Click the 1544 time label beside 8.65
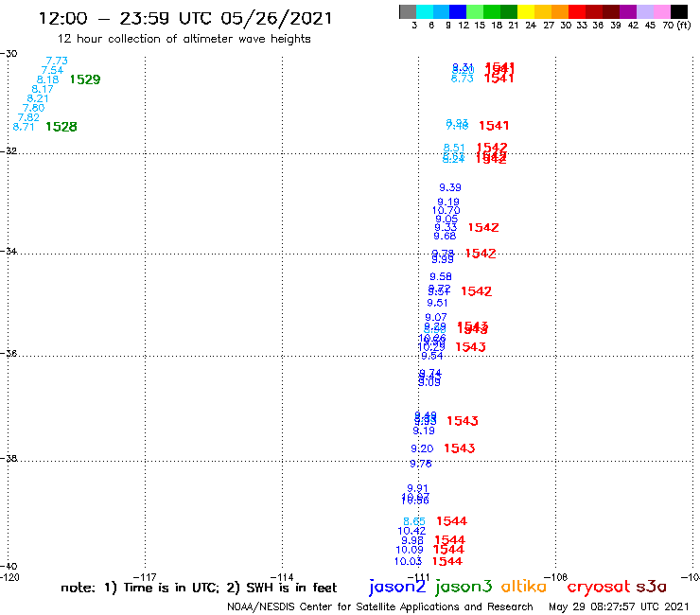The width and height of the screenshot is (700, 615). coord(452,521)
